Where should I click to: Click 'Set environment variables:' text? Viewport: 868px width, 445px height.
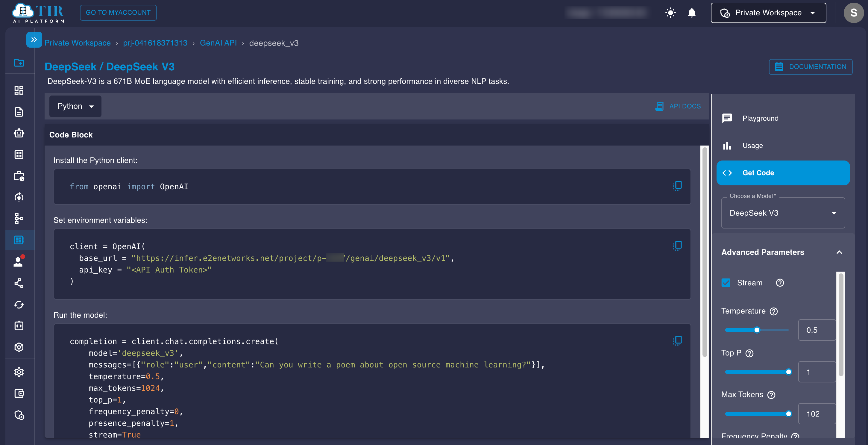100,220
